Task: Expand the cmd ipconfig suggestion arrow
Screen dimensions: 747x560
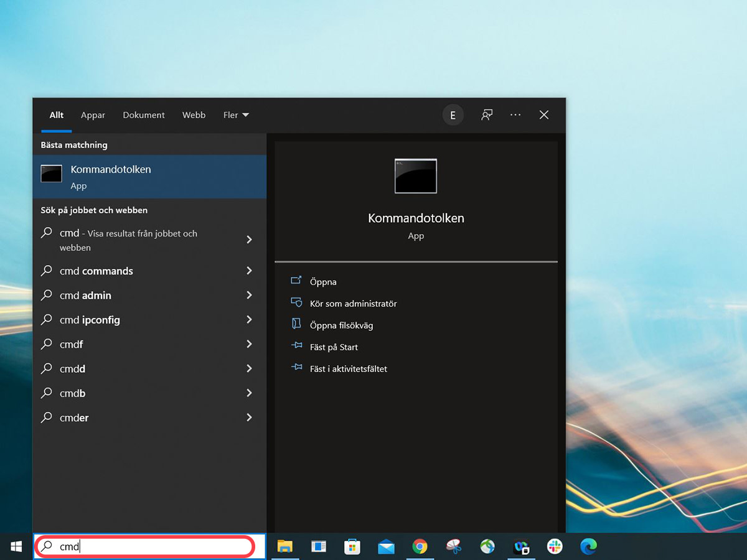Action: 249,320
